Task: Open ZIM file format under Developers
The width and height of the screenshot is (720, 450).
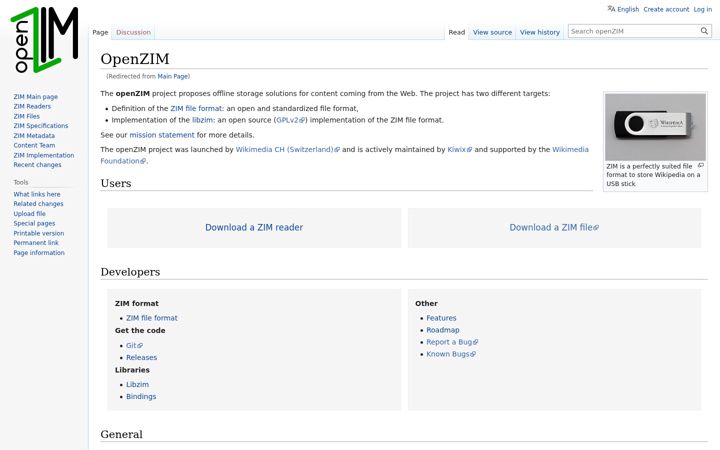Action: [152, 318]
